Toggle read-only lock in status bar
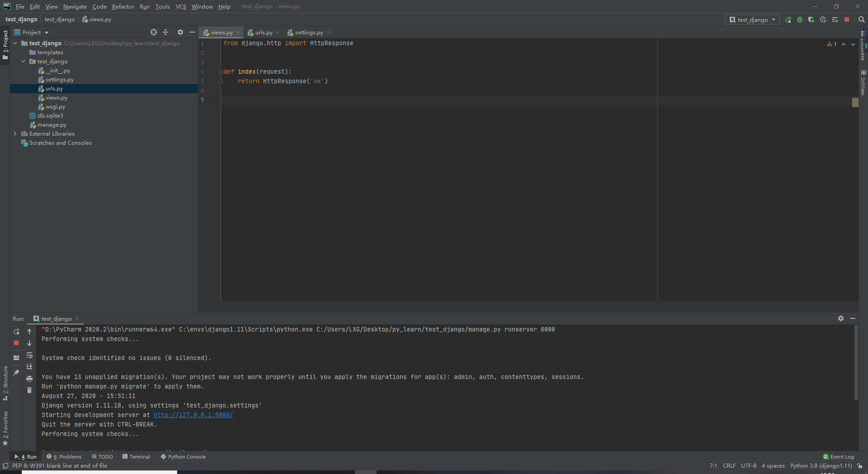 click(x=860, y=466)
